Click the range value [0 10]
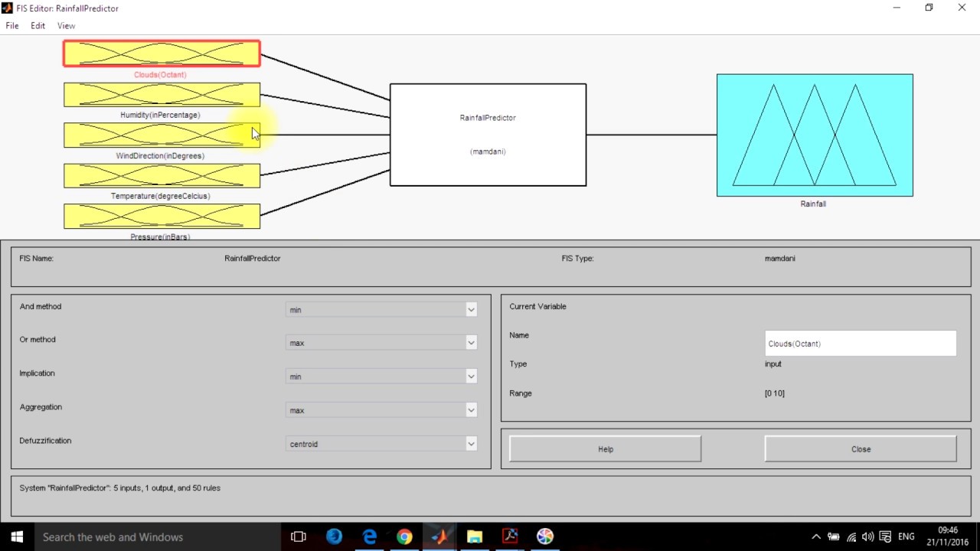 774,393
